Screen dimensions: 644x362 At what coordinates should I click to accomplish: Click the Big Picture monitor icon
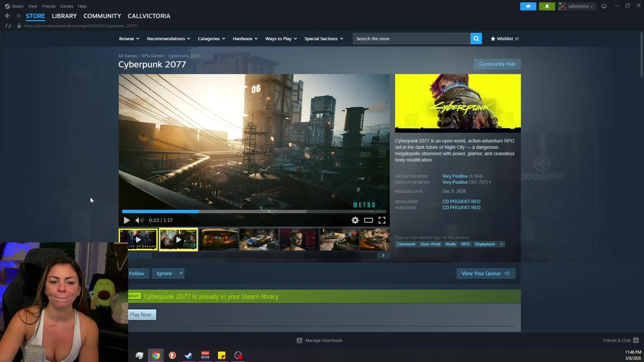click(604, 6)
